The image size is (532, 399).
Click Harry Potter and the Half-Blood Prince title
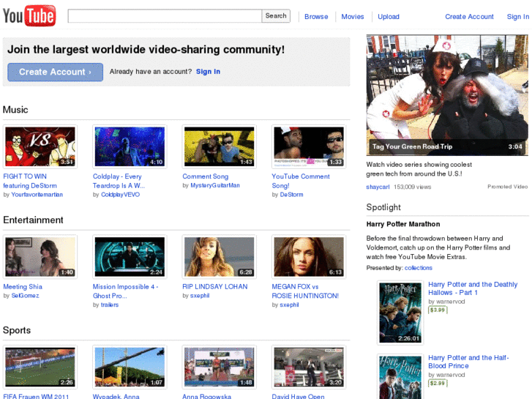pos(468,362)
